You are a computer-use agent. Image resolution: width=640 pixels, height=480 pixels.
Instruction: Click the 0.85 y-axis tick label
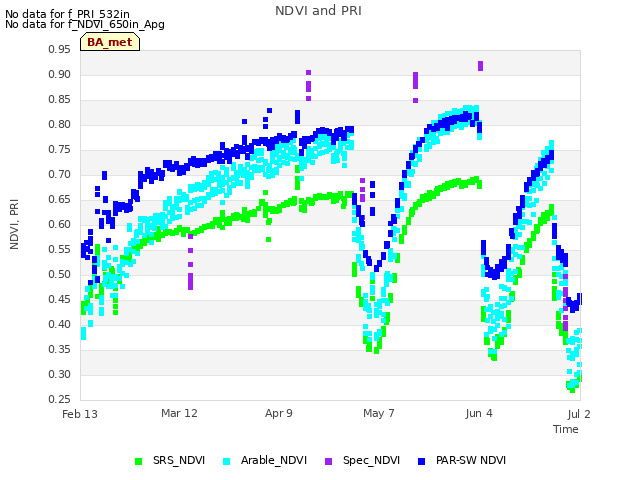click(x=60, y=100)
